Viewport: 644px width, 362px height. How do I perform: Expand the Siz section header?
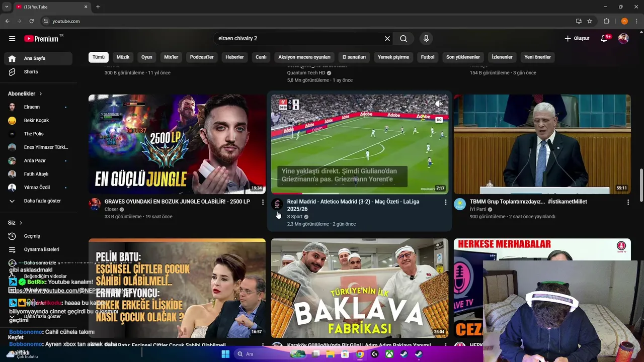pos(15,223)
